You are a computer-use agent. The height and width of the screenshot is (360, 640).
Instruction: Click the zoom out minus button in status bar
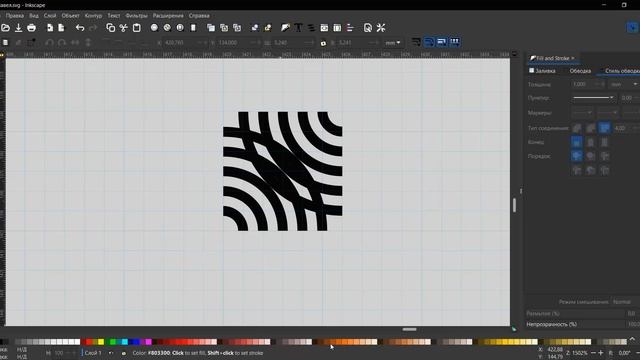pos(593,353)
